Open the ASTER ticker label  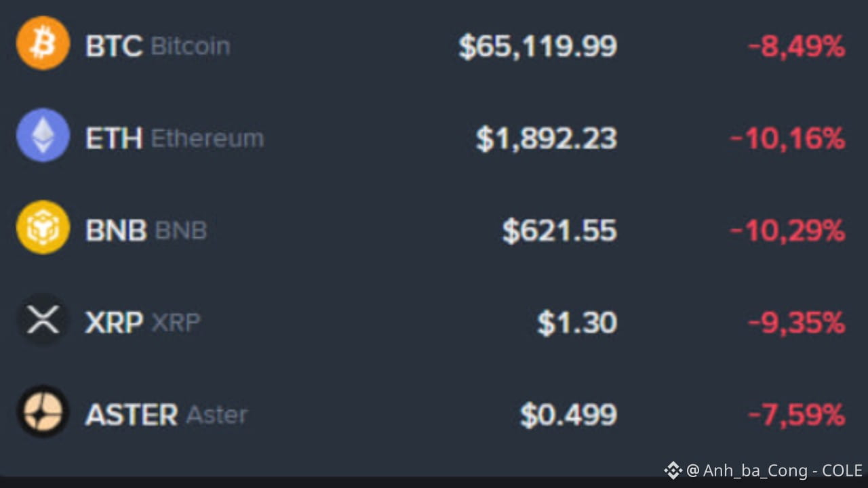(x=131, y=415)
